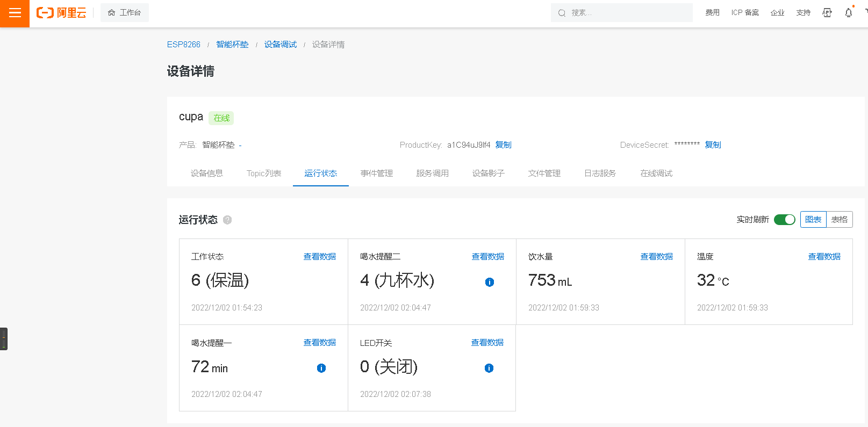Viewport: 868px width, 427px height.
Task: Click the 0 (关闭) LED value
Action: 389,367
